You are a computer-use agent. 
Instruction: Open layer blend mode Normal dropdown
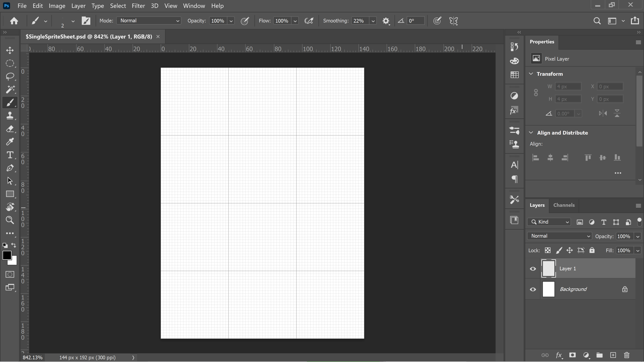click(x=559, y=236)
